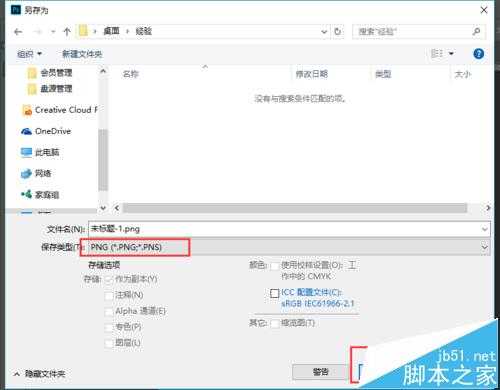The height and width of the screenshot is (390, 500).
Task: Click the forward navigation arrow
Action: click(38, 32)
